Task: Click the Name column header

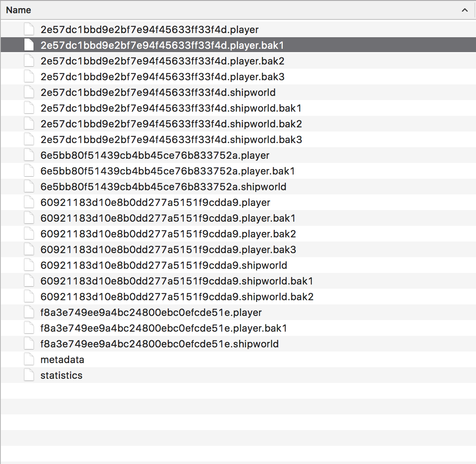Action: coord(19,10)
